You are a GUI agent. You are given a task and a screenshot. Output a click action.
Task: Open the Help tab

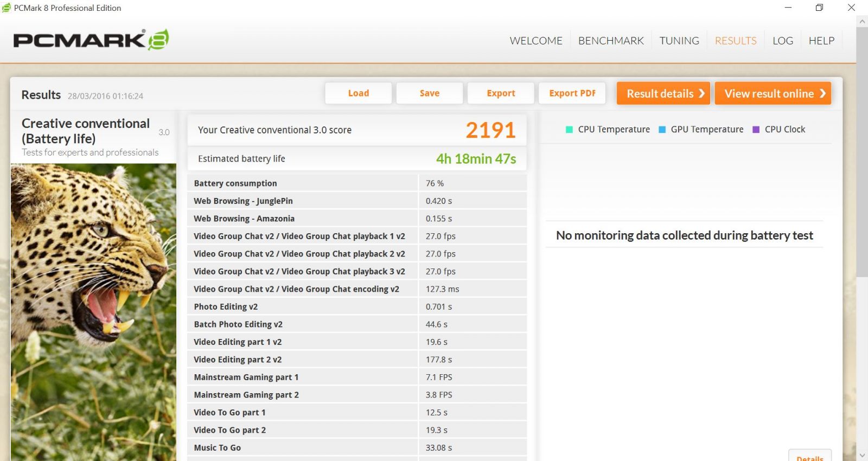[821, 41]
